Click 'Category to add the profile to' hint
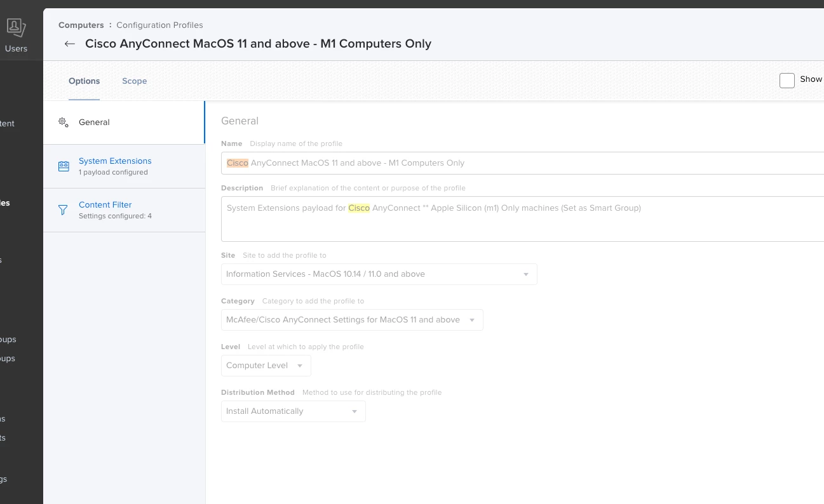The image size is (824, 504). 313,301
